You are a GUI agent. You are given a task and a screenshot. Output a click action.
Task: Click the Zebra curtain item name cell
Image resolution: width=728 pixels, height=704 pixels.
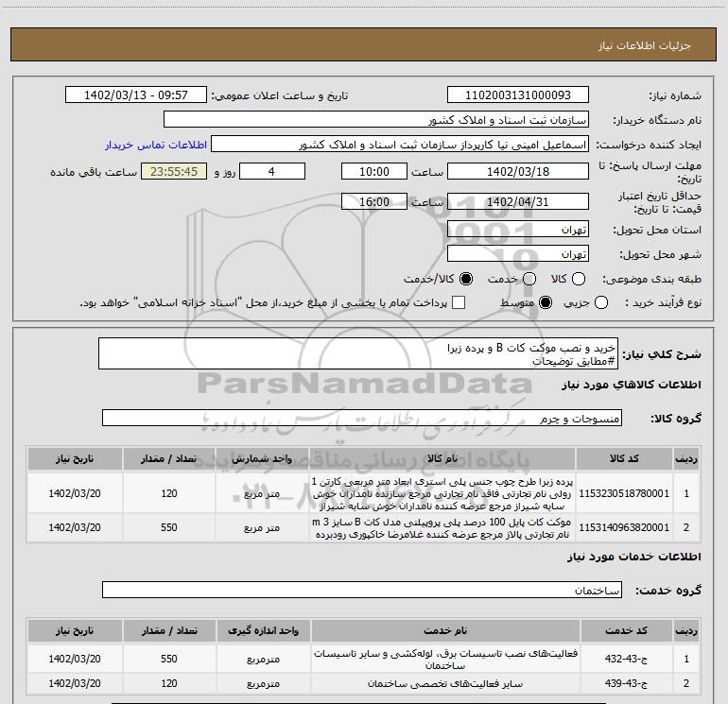(x=442, y=493)
